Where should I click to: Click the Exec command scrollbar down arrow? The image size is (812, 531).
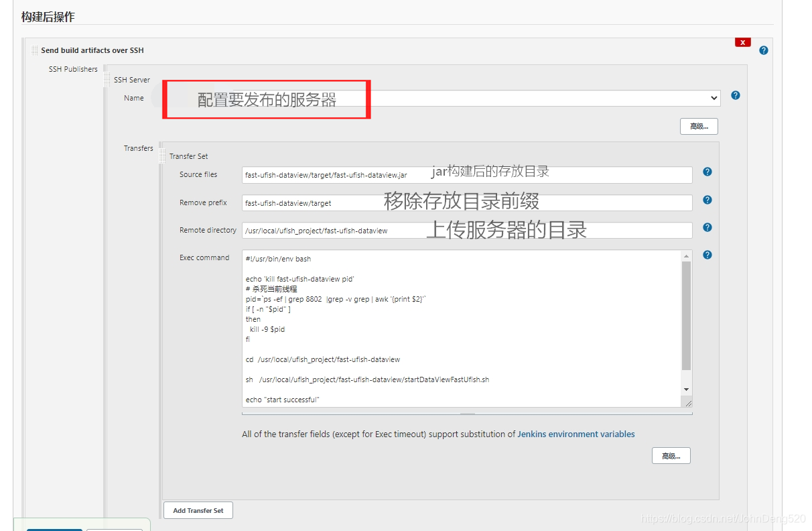(x=687, y=390)
